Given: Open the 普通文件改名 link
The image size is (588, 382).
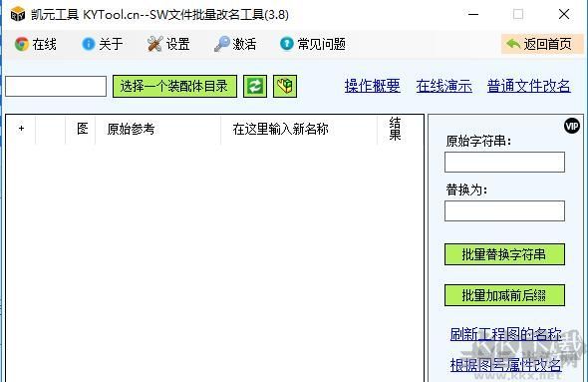Looking at the screenshot, I should click(529, 87).
